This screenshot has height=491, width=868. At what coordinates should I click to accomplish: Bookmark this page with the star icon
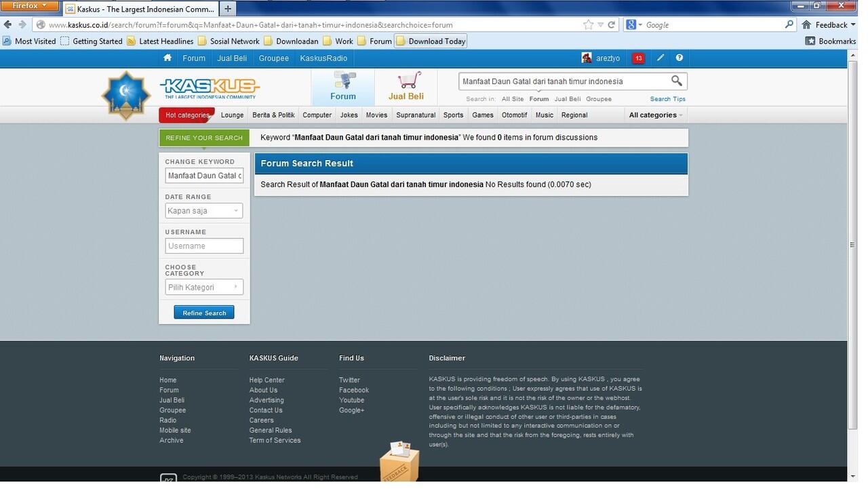588,24
